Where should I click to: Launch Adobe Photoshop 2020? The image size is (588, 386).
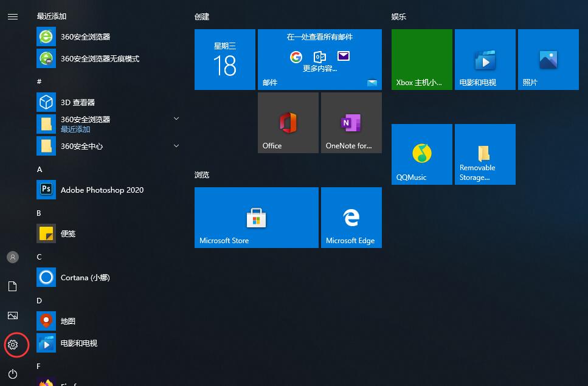pyautogui.click(x=109, y=190)
